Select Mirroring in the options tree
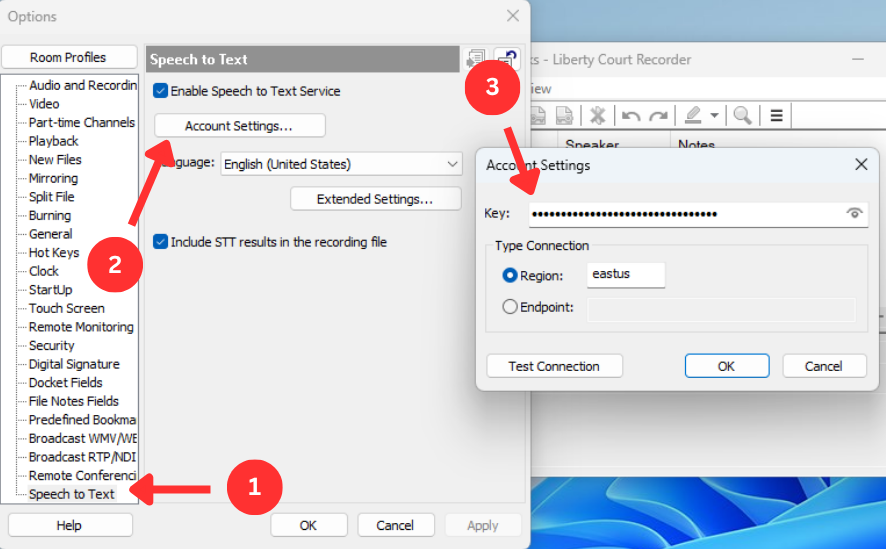Viewport: 886px width, 549px height. pos(53,178)
